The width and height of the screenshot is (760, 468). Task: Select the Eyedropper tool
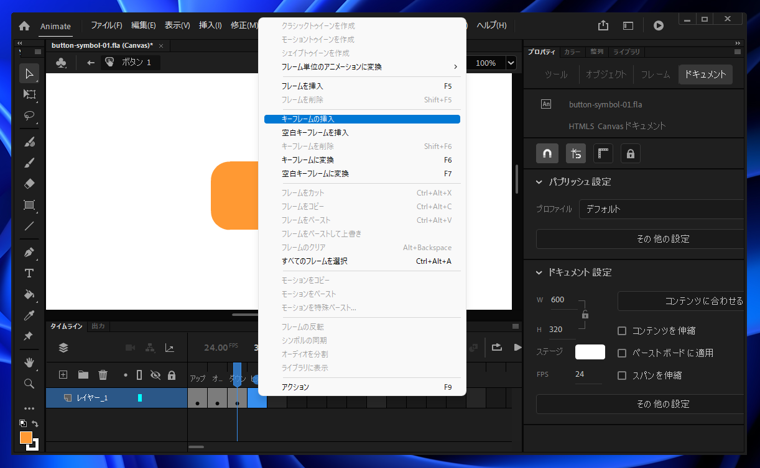pyautogui.click(x=29, y=315)
